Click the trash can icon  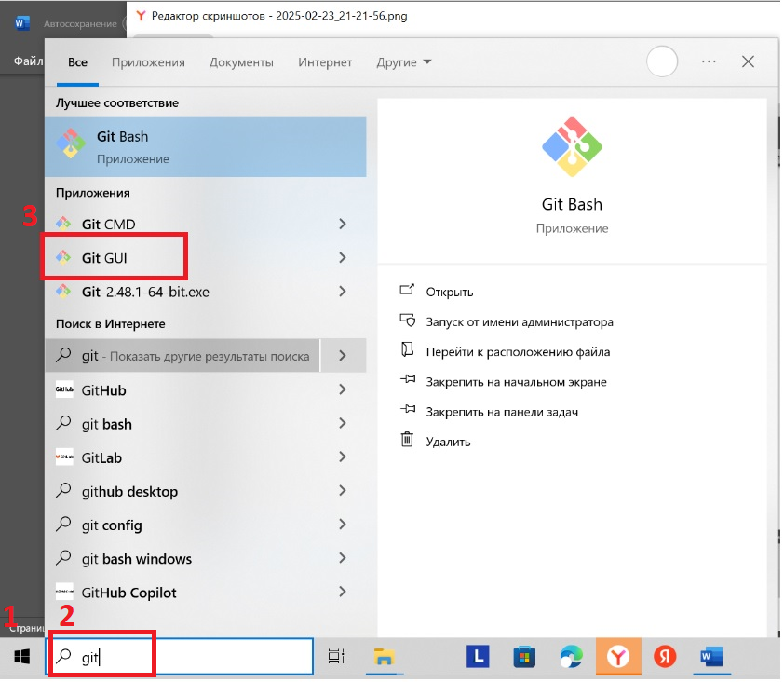tap(407, 440)
